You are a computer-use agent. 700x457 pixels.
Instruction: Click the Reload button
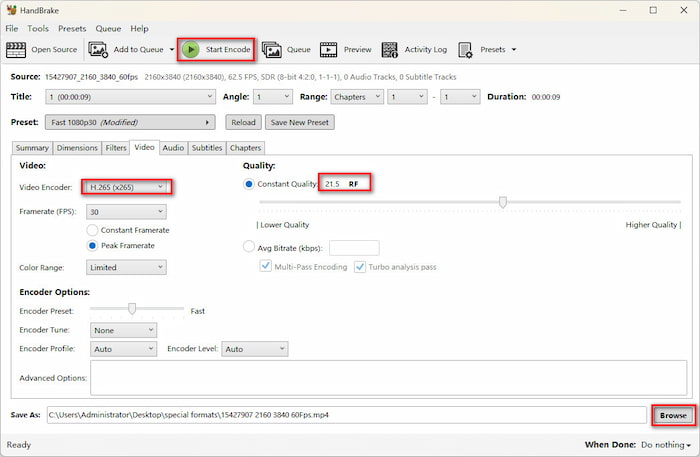(243, 122)
